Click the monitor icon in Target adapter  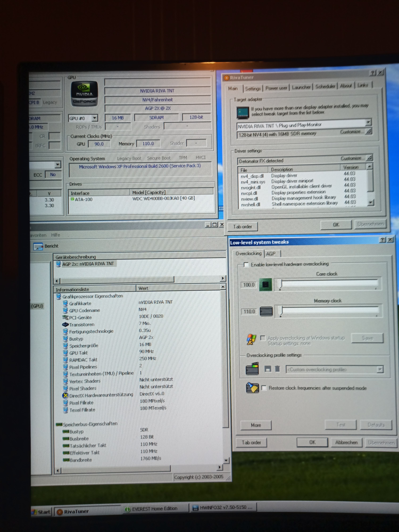click(243, 113)
